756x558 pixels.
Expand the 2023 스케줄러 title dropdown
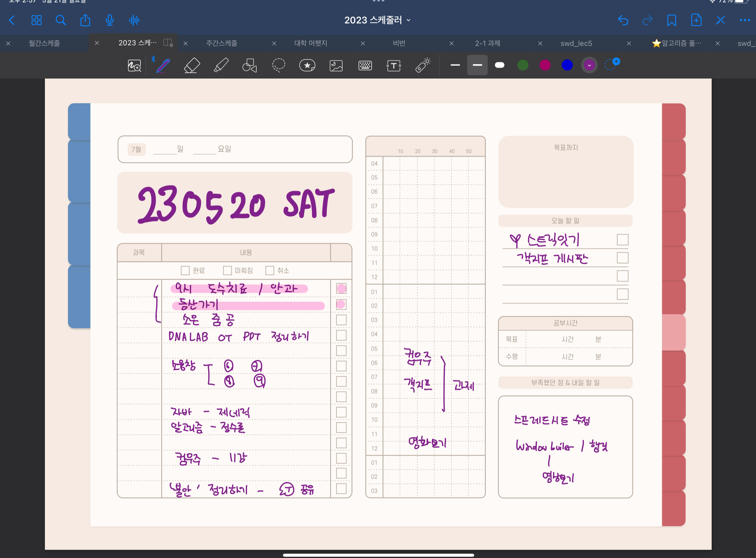point(378,20)
